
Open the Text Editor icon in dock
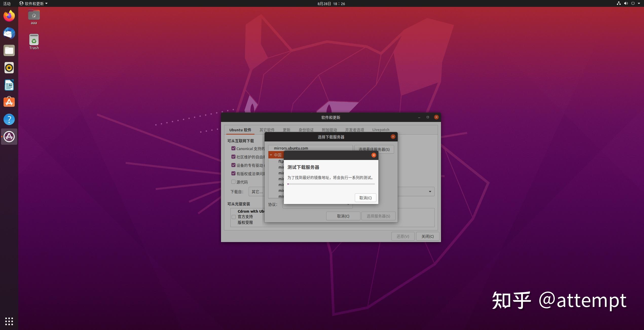tap(9, 85)
